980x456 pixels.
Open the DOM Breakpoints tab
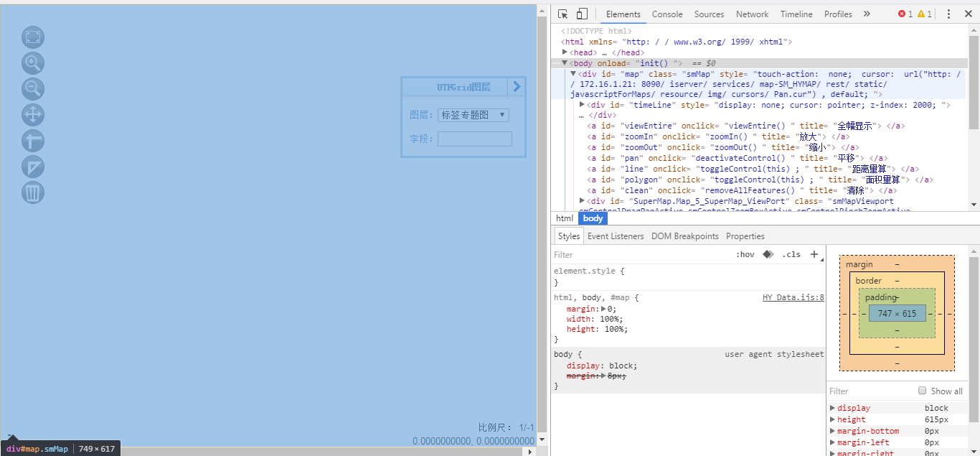(685, 236)
